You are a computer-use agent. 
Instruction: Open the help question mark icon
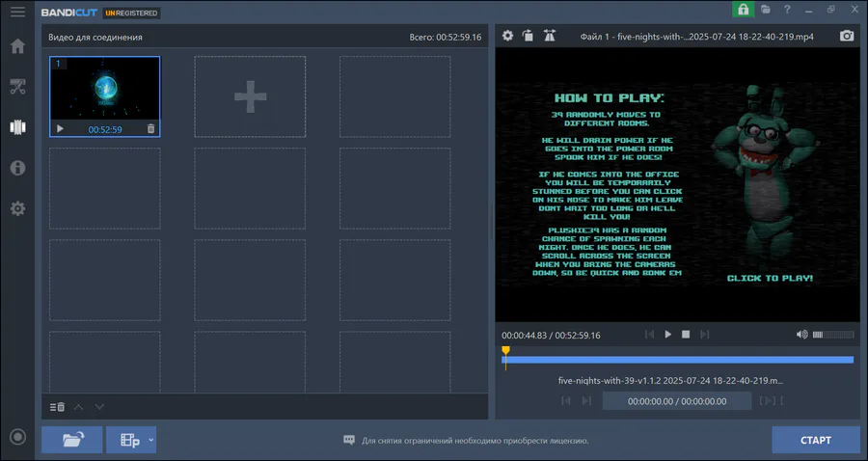coord(787,10)
